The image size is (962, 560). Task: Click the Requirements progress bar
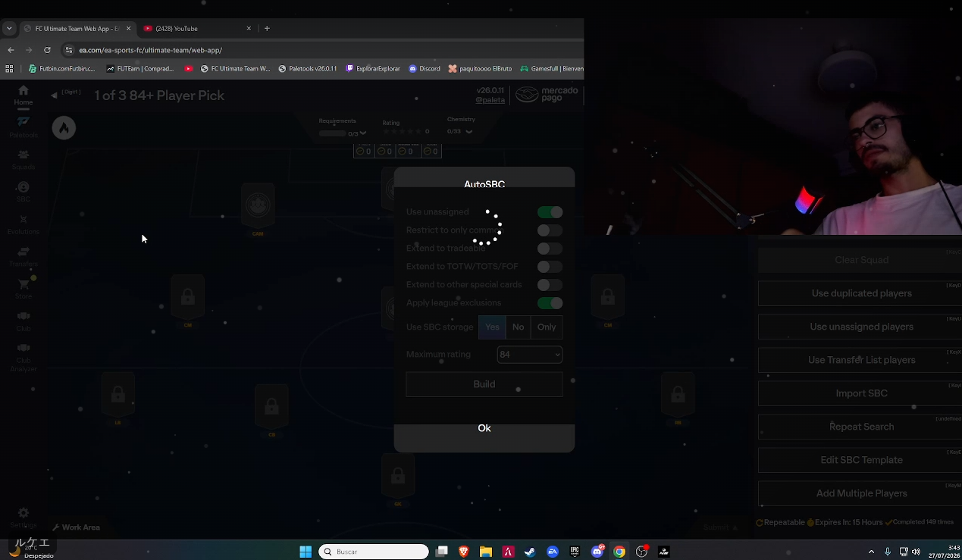[332, 133]
